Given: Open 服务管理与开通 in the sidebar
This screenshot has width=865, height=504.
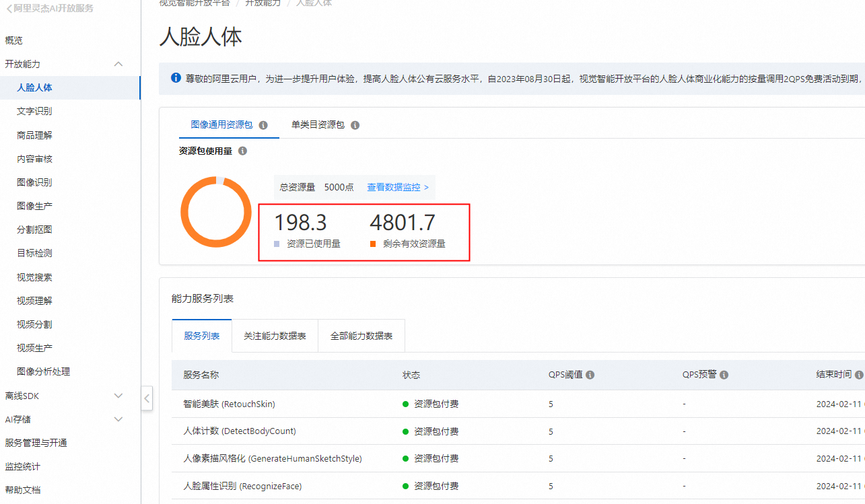Looking at the screenshot, I should pos(36,443).
